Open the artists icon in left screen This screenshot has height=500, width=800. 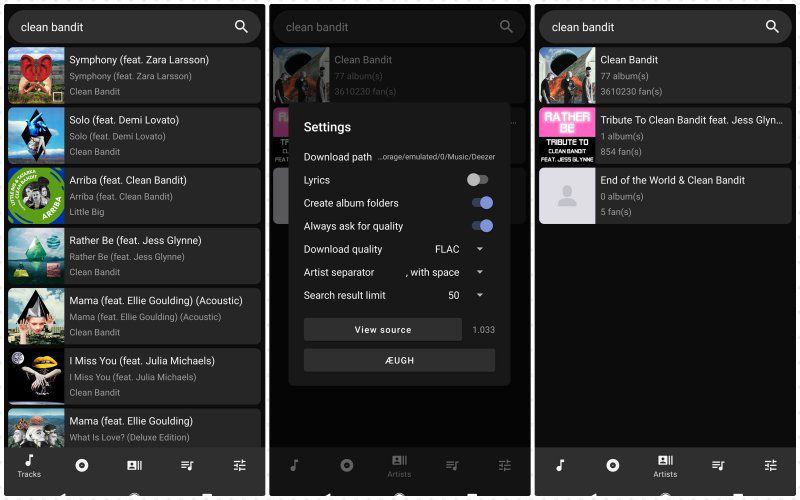click(x=134, y=465)
